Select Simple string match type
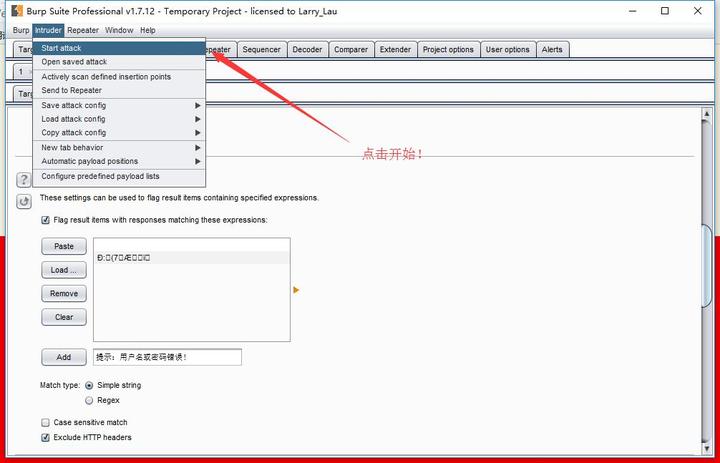 (x=89, y=385)
